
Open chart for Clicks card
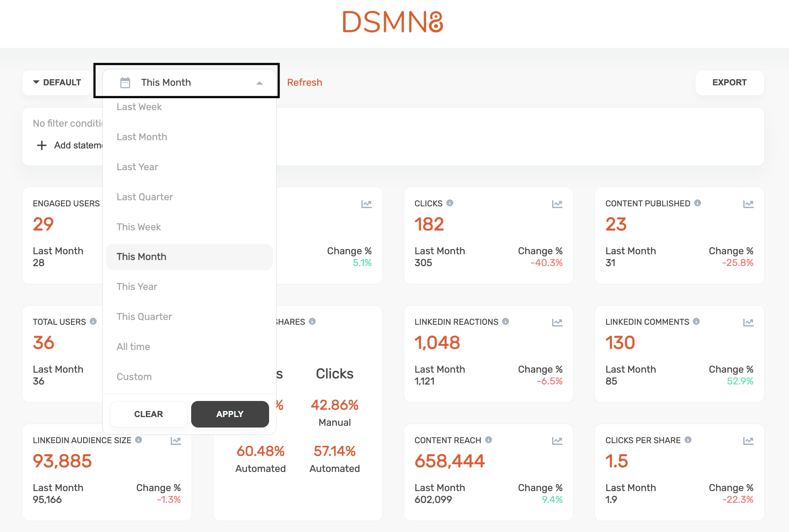557,204
